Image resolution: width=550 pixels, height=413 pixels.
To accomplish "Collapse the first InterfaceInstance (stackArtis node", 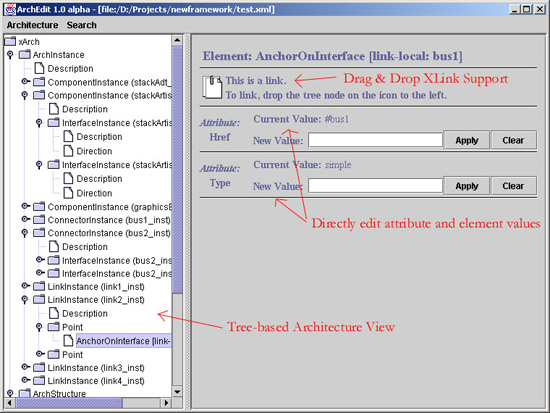I will pos(39,122).
